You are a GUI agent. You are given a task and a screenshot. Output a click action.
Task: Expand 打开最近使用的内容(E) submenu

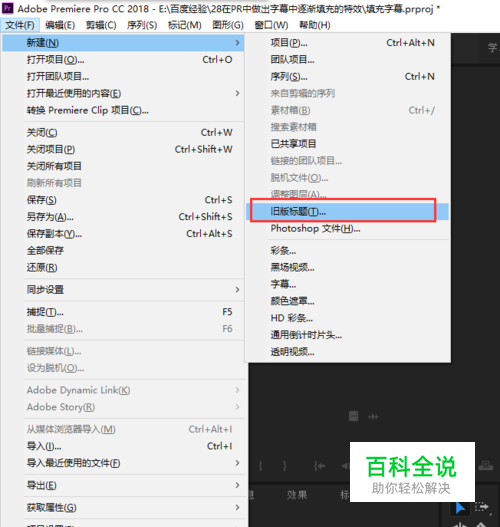coord(123,93)
